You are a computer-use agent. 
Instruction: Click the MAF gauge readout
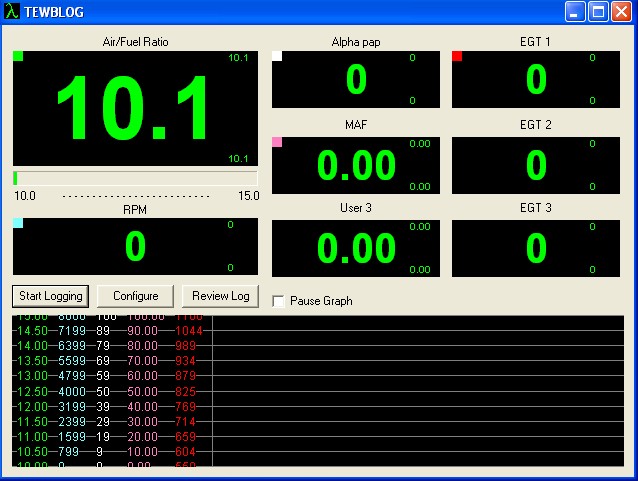pyautogui.click(x=356, y=165)
